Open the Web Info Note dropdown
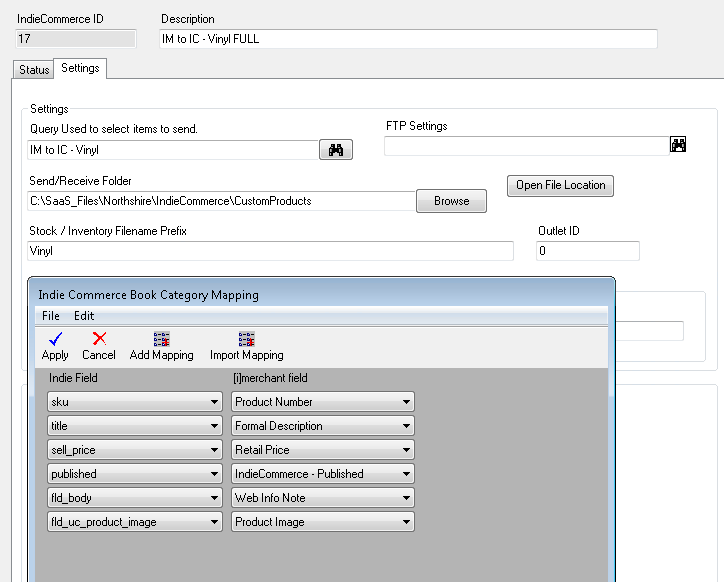Viewport: 724px width, 582px height. click(x=323, y=498)
